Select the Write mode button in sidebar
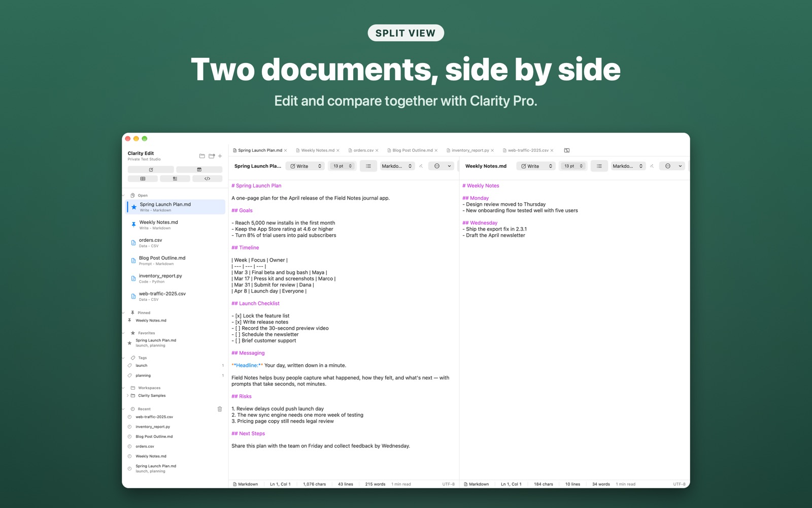The image size is (812, 508). coord(151,170)
